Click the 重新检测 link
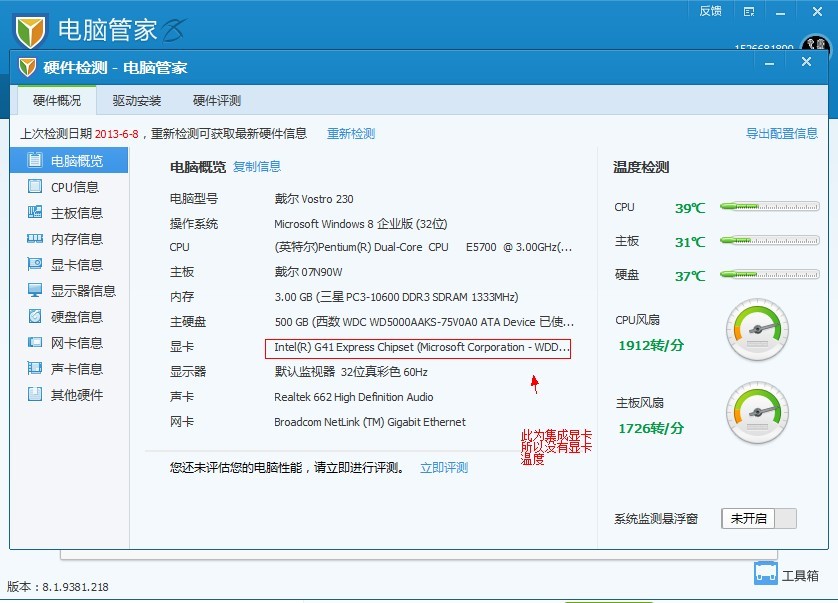The image size is (838, 603). 351,134
